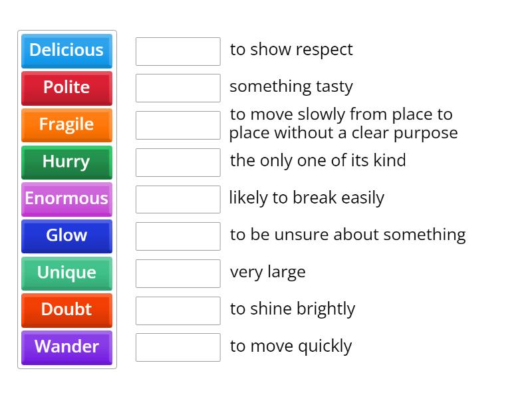Click the definition text 'something tasty'
The width and height of the screenshot is (532, 399).
point(291,87)
